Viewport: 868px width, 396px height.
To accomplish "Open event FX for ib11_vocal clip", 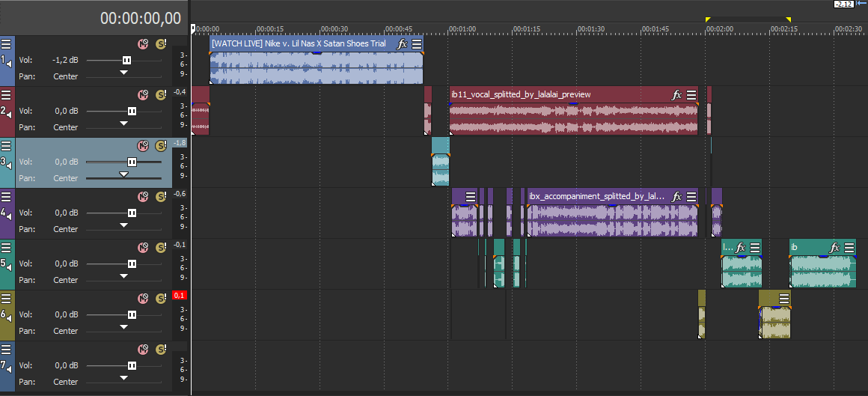I will coord(677,95).
